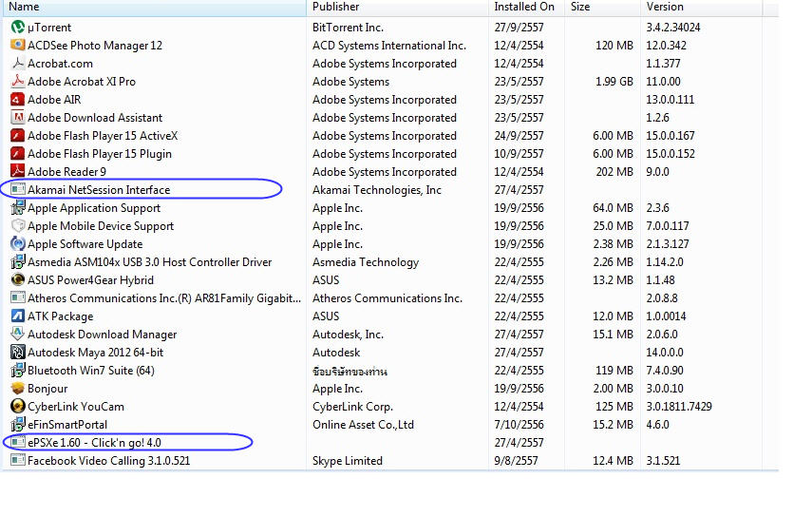The width and height of the screenshot is (812, 517).
Task: Click the eFinSmartPortal icon
Action: pyautogui.click(x=18, y=425)
